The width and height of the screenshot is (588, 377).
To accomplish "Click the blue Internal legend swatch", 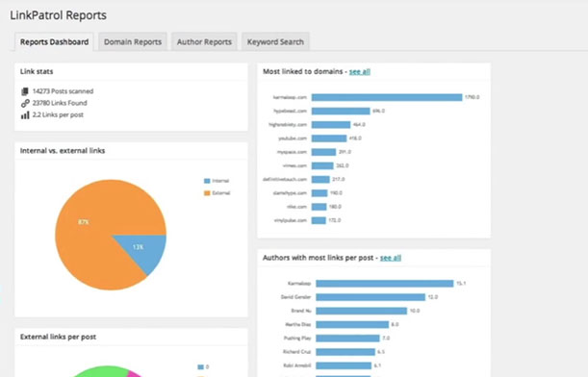I will click(x=207, y=181).
